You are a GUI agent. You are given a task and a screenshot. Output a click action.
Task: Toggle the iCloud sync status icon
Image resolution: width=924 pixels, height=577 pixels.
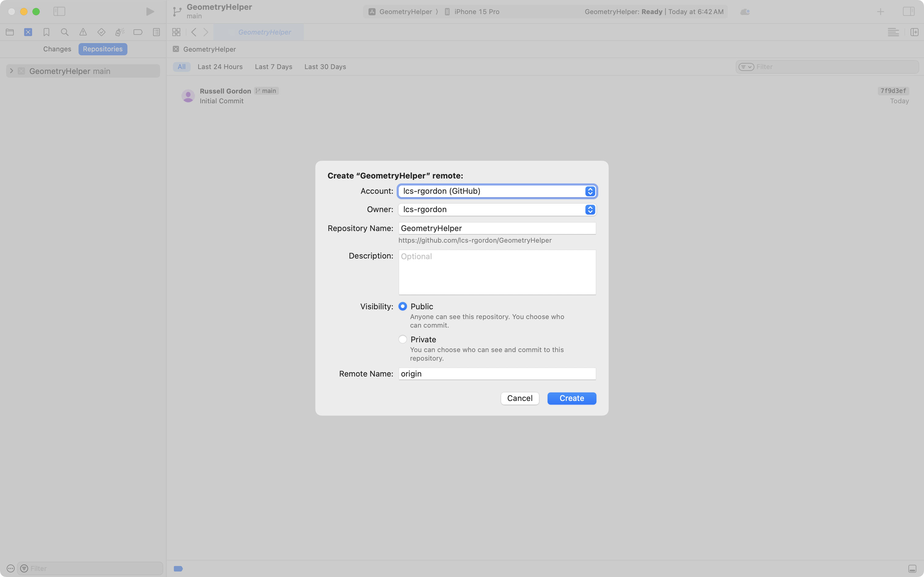(x=744, y=11)
